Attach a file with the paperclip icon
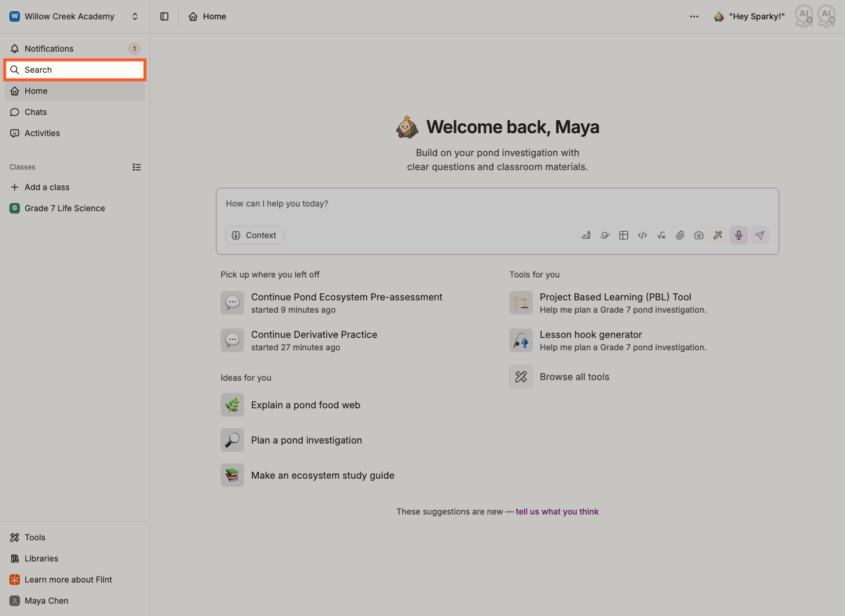This screenshot has width=845, height=616. (x=680, y=235)
